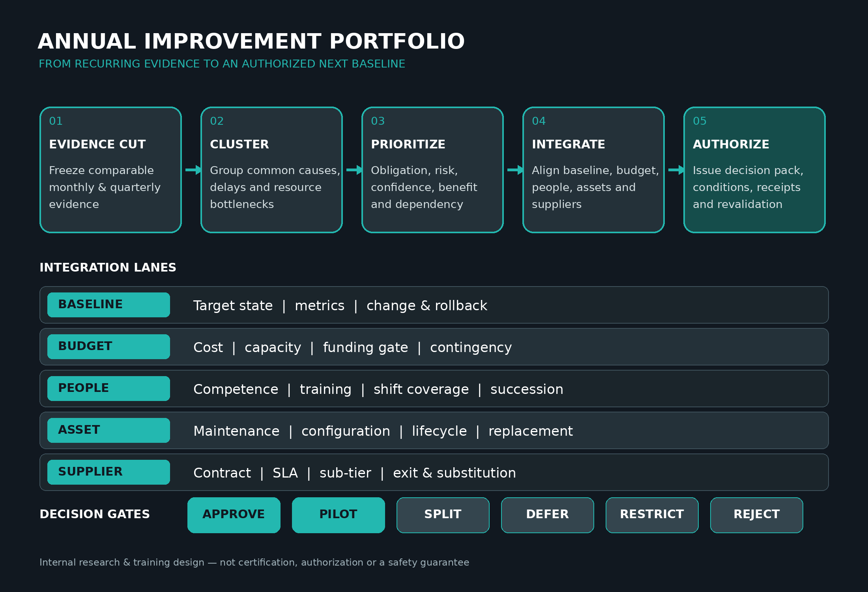868x592 pixels.
Task: Select the 05 AUTHORIZE step card
Action: (755, 170)
